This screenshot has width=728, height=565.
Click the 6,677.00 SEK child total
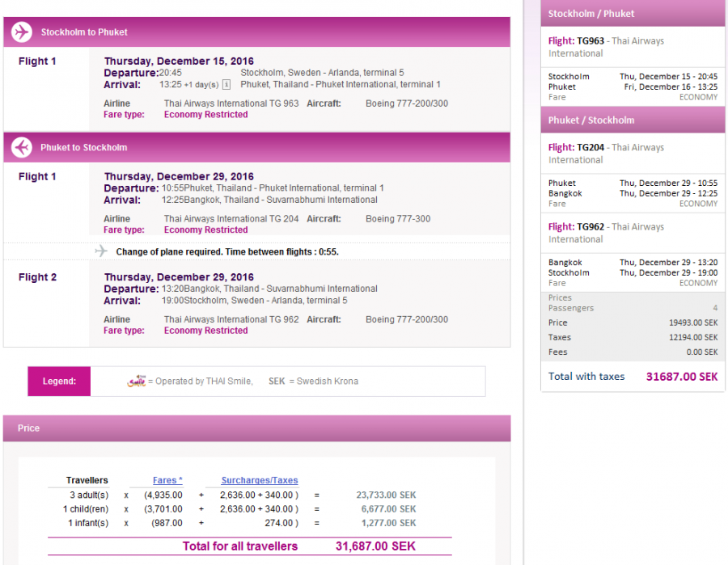tap(388, 509)
